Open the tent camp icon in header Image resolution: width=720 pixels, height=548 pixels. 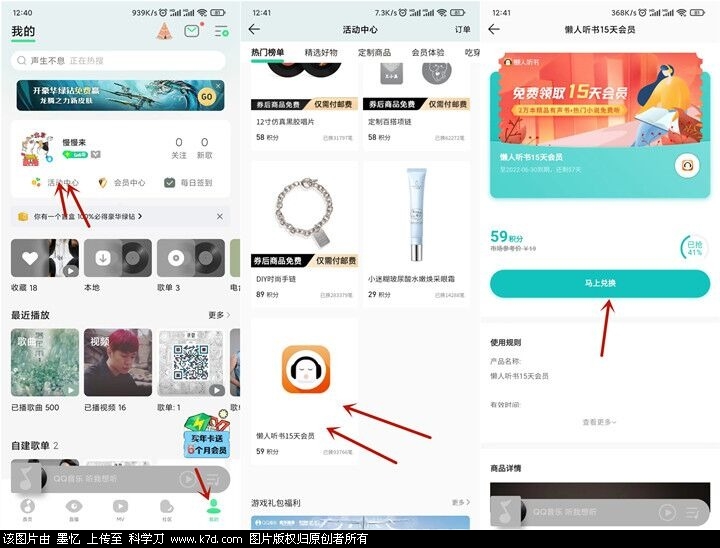164,31
